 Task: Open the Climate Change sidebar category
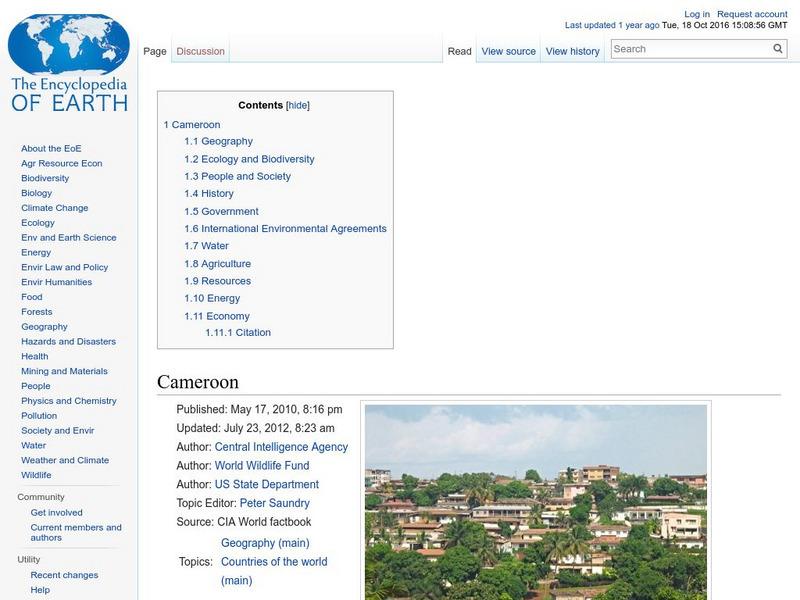[56, 207]
